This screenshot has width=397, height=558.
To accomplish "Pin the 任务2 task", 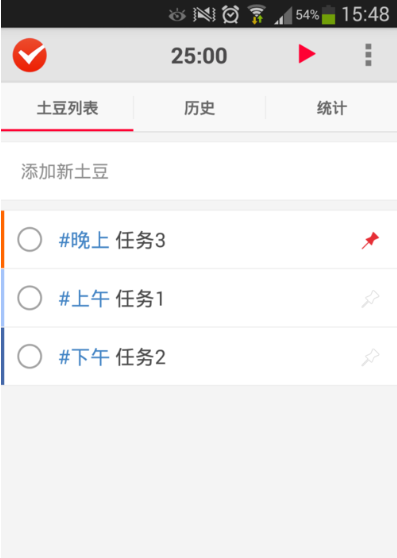I will click(370, 357).
